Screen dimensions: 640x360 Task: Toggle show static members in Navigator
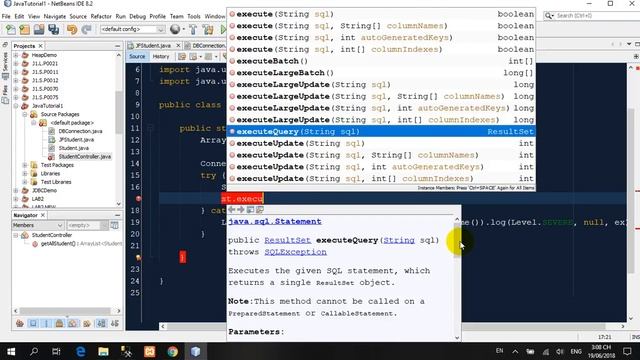click(46, 324)
